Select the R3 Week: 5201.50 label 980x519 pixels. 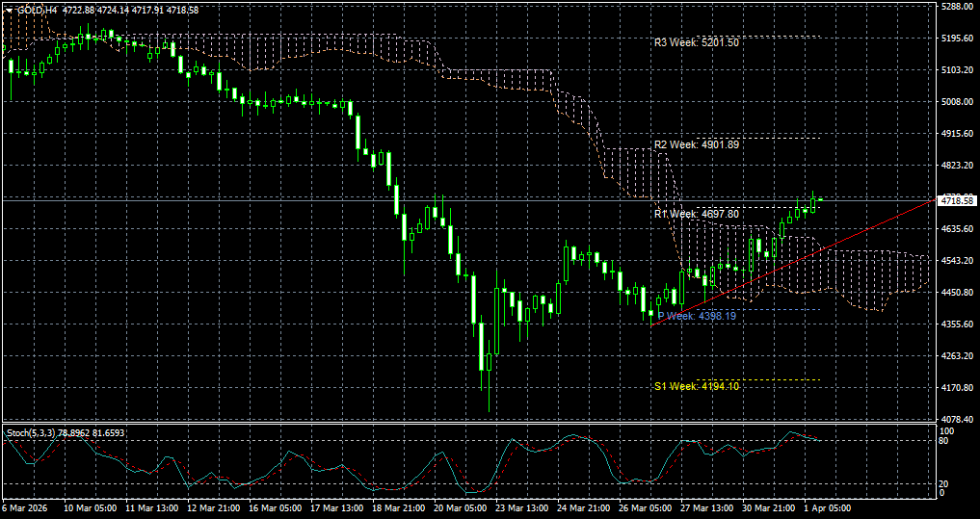click(697, 43)
